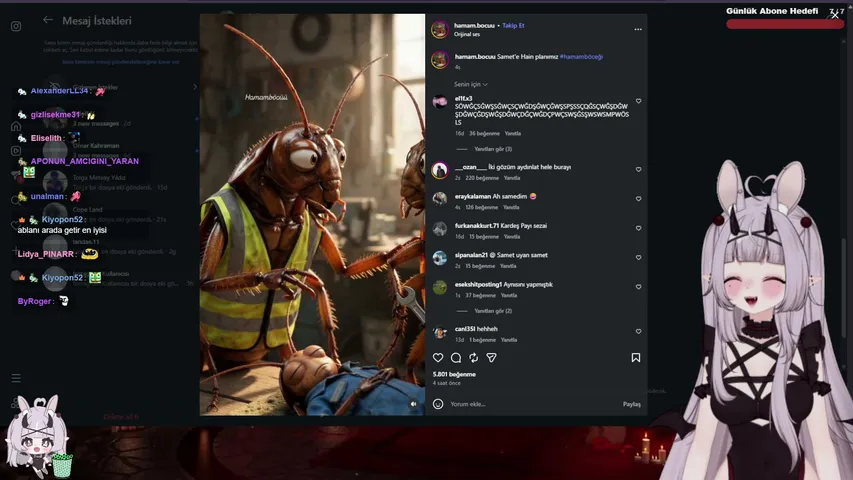Viewport: 853px width, 480px height.
Task: Reply to furkanakkurt.71 via Yanıtla
Action: 512,237
